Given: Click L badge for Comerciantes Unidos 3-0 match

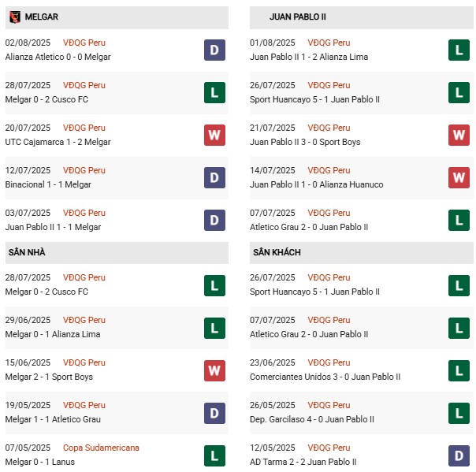Looking at the screenshot, I should 459,370.
